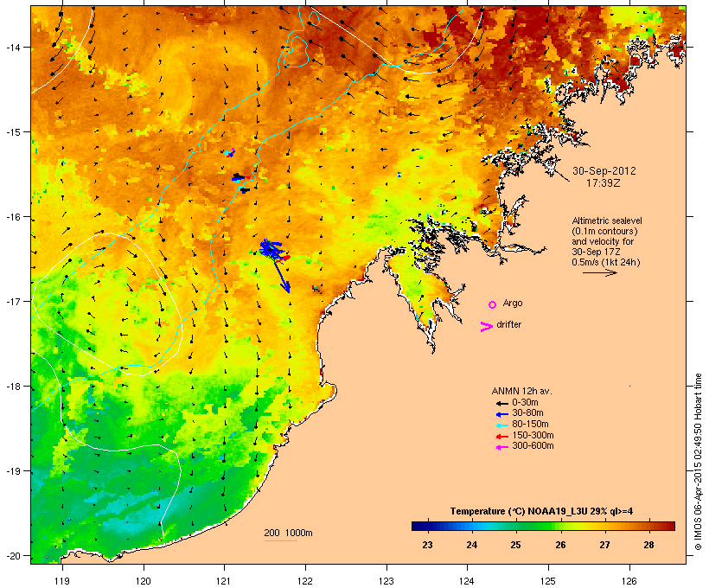
Task: Click latitude axis label -17
Action: coord(13,301)
